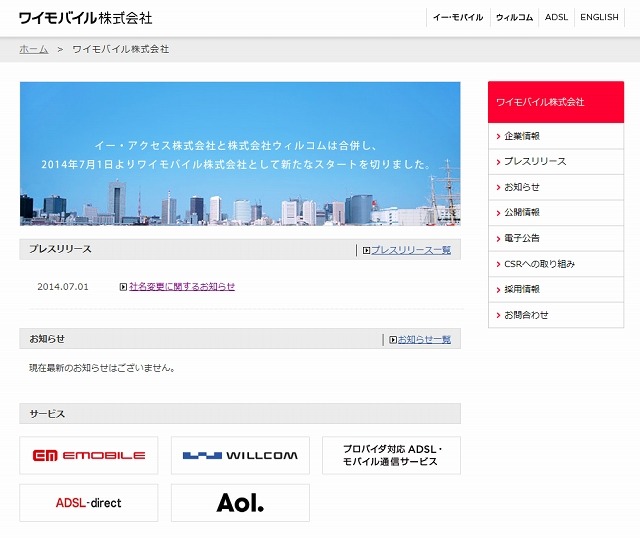This screenshot has width=640, height=538.
Task: Open 公開情報 in sidebar menu
Action: [x=556, y=213]
